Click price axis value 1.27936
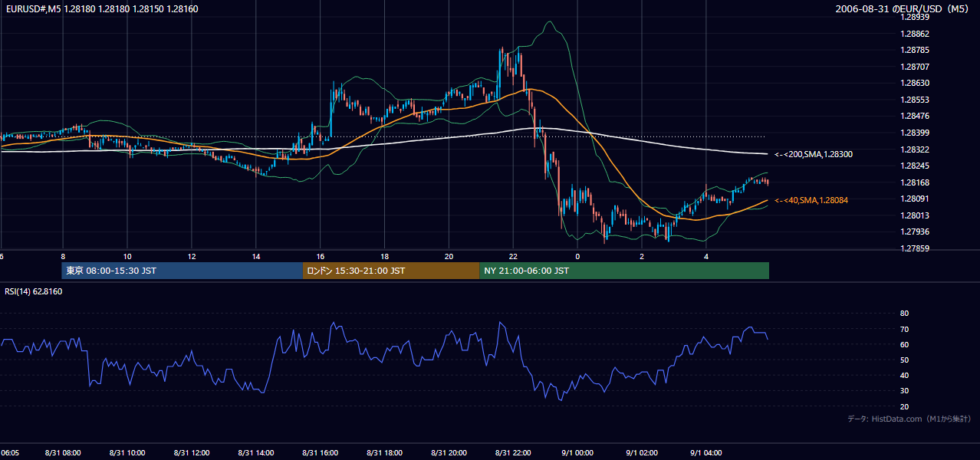This screenshot has height=460, width=980. (914, 232)
